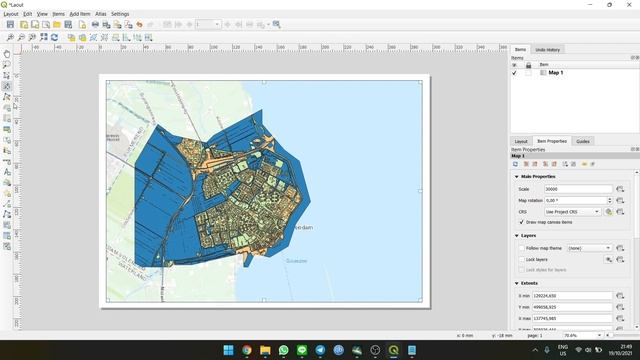
Task: Click the Scale input field
Action: 578,189
